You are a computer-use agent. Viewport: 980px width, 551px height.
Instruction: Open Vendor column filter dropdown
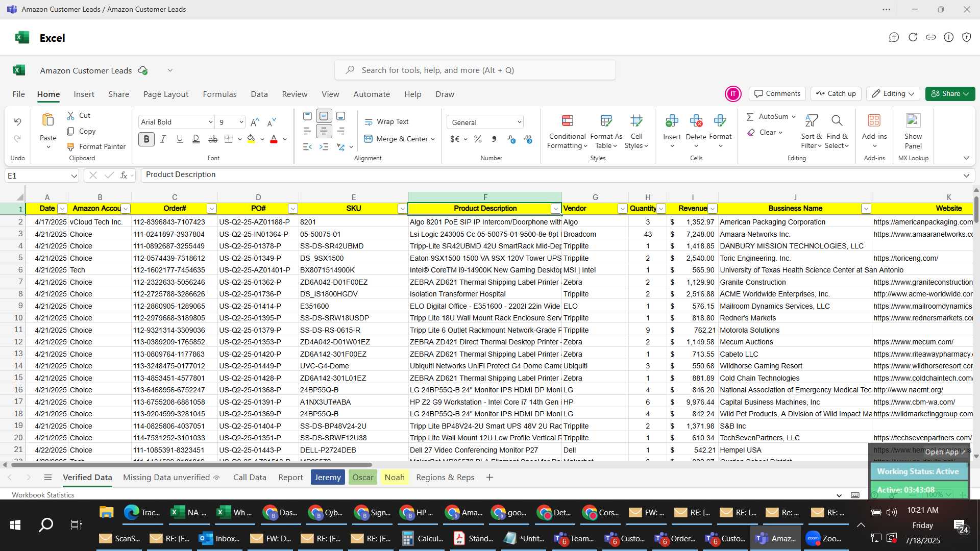pyautogui.click(x=622, y=209)
